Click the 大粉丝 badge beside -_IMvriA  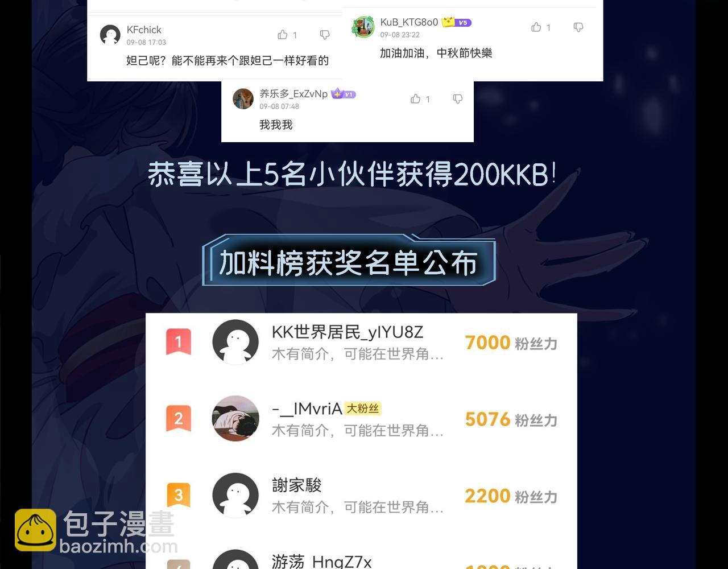pos(363,409)
